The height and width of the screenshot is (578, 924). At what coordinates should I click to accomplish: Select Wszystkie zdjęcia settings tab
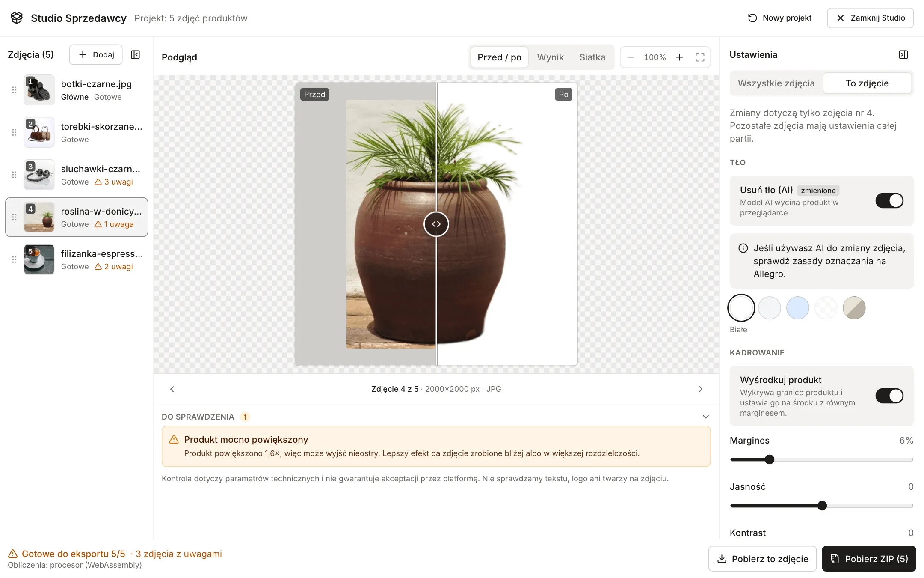click(x=776, y=83)
